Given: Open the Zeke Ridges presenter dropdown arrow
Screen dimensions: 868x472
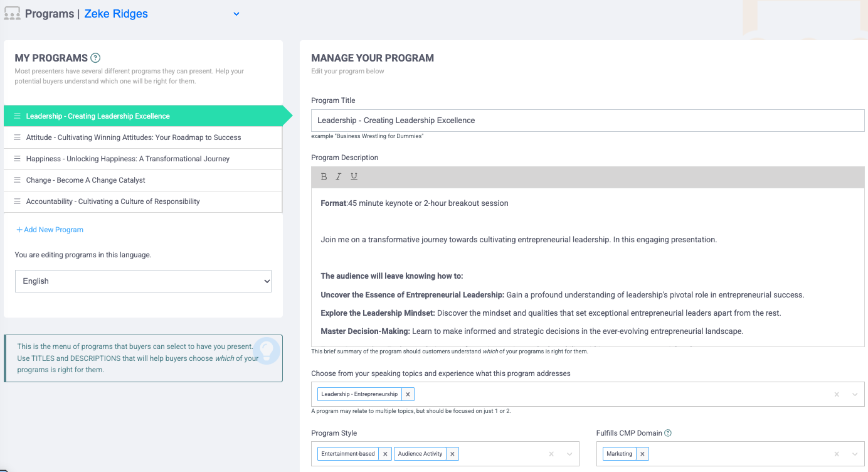Looking at the screenshot, I should tap(236, 14).
